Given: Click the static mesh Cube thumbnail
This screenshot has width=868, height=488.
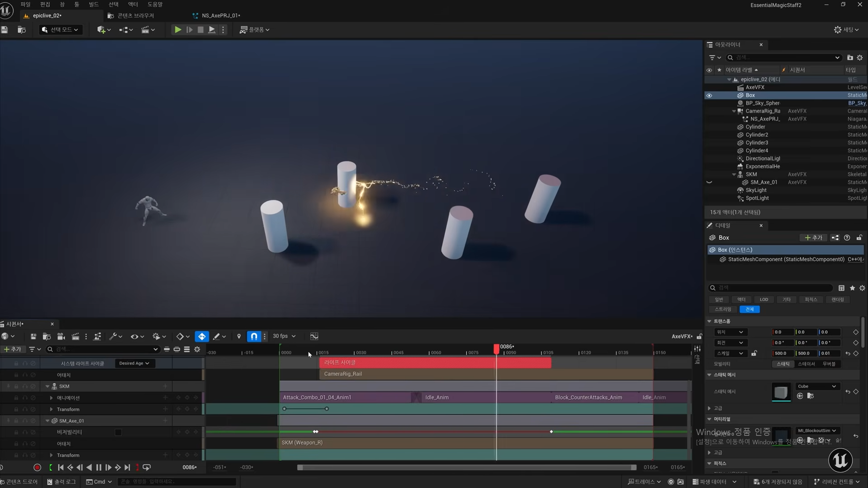Looking at the screenshot, I should click(x=781, y=392).
